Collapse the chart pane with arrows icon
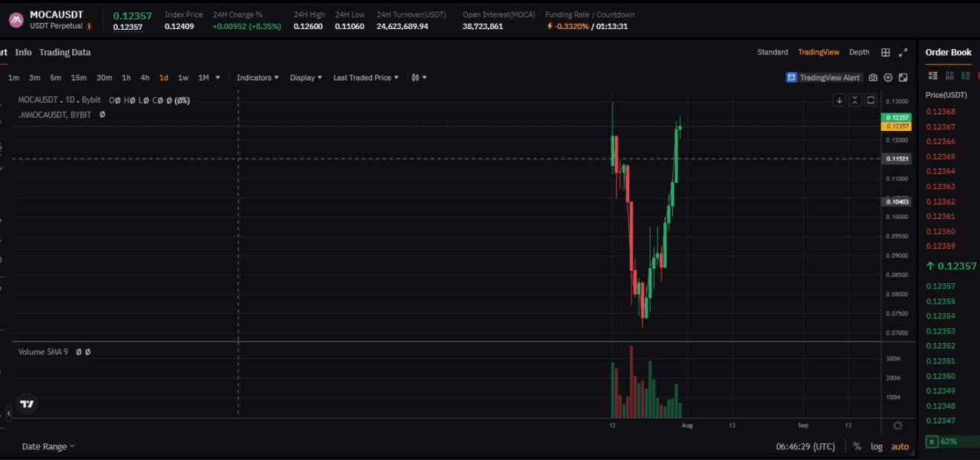This screenshot has height=460, width=980. click(x=855, y=100)
